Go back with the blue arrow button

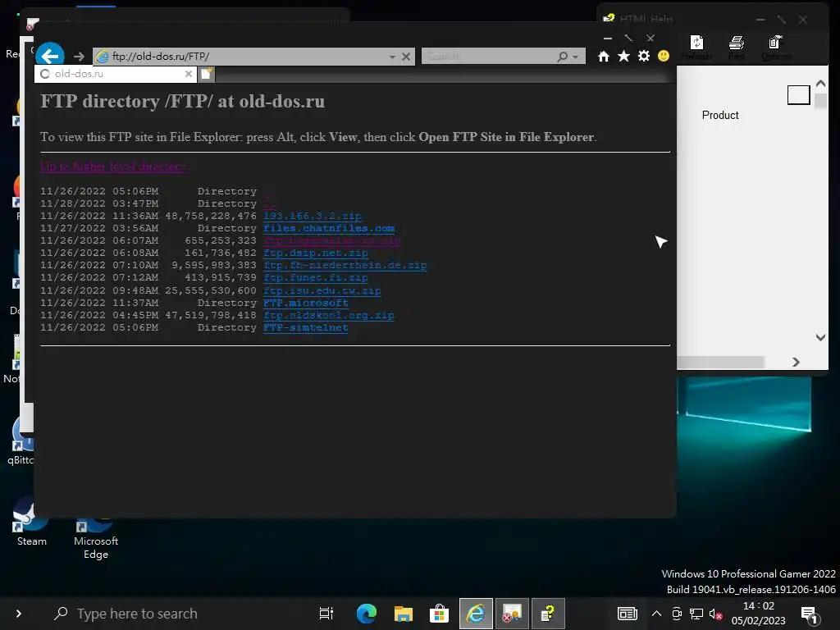50,56
